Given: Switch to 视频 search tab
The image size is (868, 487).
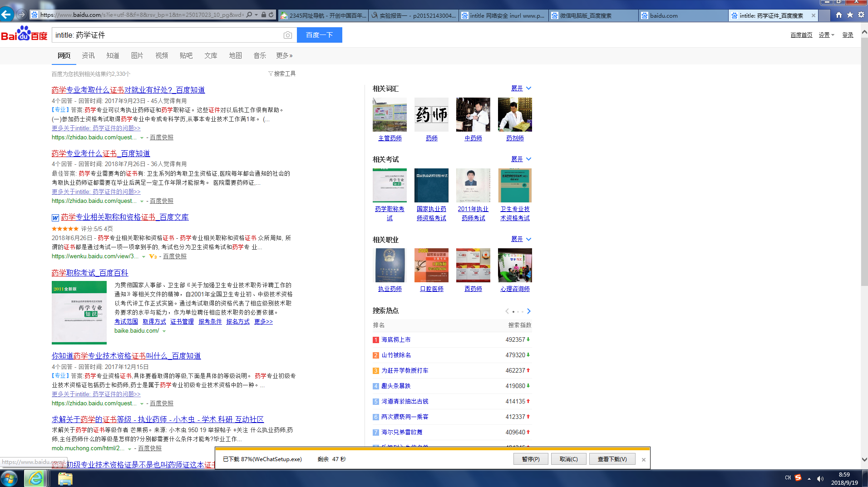Looking at the screenshot, I should (162, 55).
